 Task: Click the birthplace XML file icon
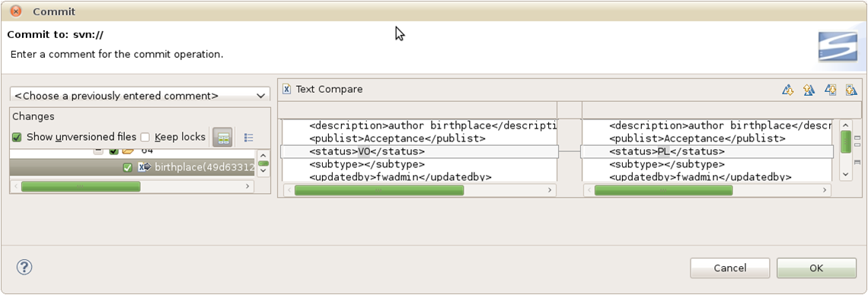click(x=144, y=167)
